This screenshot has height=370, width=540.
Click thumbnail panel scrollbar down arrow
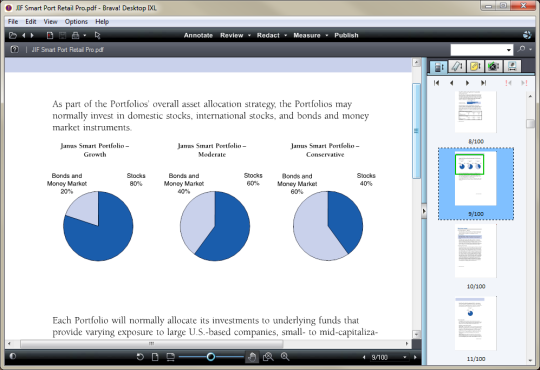(530, 360)
